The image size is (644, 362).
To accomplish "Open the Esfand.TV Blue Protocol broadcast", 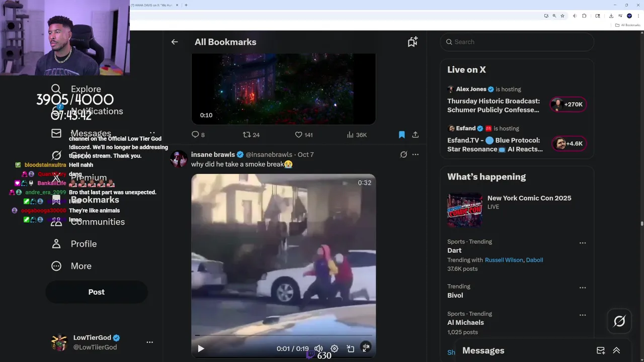I will point(495,145).
